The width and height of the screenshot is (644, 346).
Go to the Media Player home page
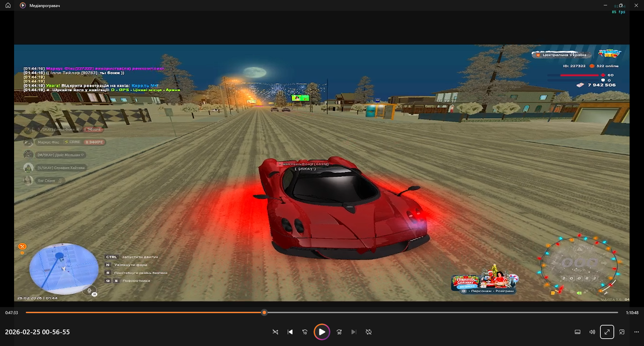coord(8,5)
